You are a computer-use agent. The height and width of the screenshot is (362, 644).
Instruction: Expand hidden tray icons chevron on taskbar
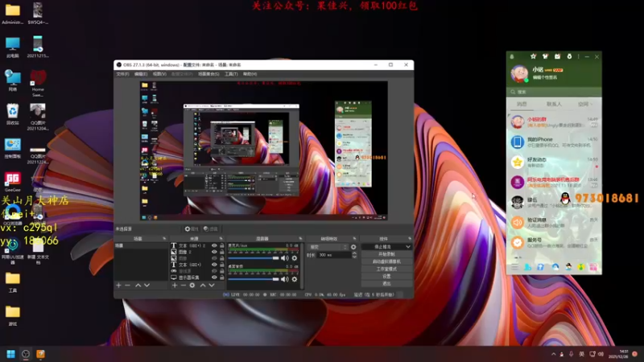[553, 354]
